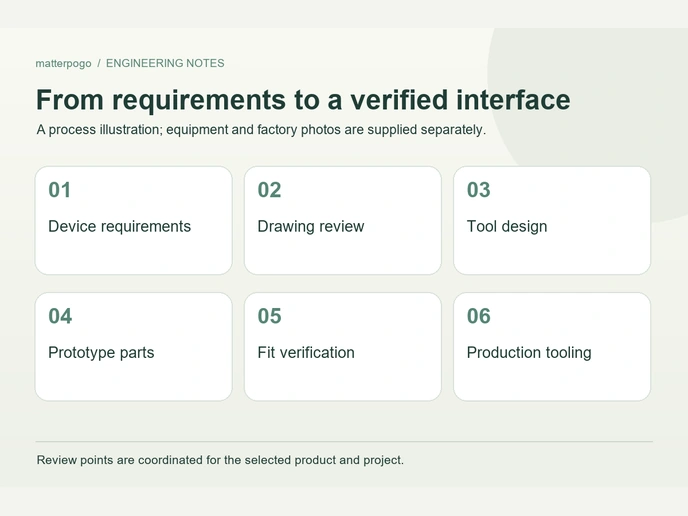The width and height of the screenshot is (688, 516).
Task: Click the subtitle starting 'A process illustration'
Action: (261, 130)
